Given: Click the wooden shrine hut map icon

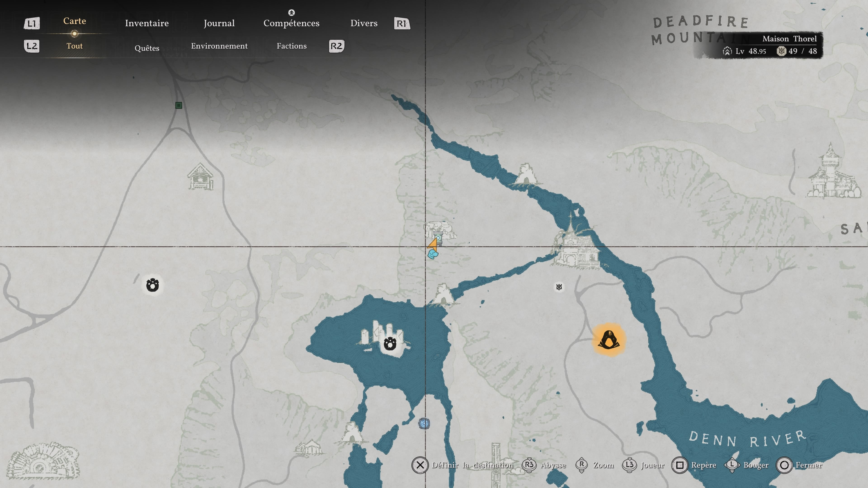Looking at the screenshot, I should pos(201,176).
